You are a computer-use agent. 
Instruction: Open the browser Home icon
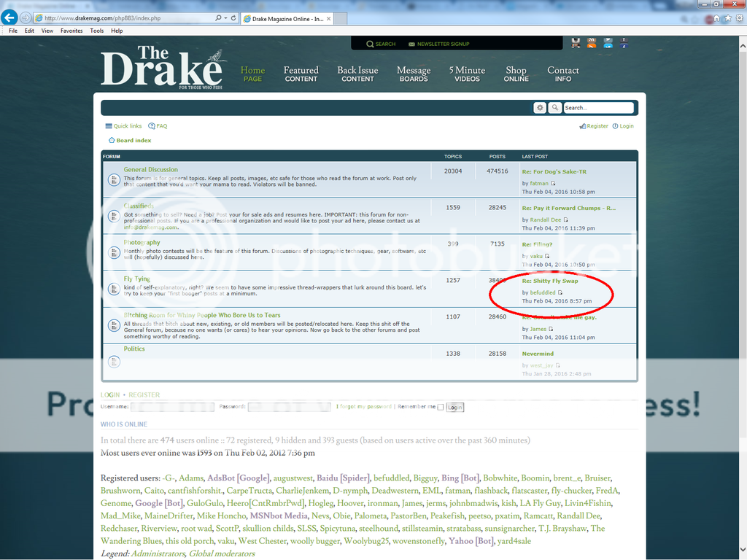coord(716,18)
